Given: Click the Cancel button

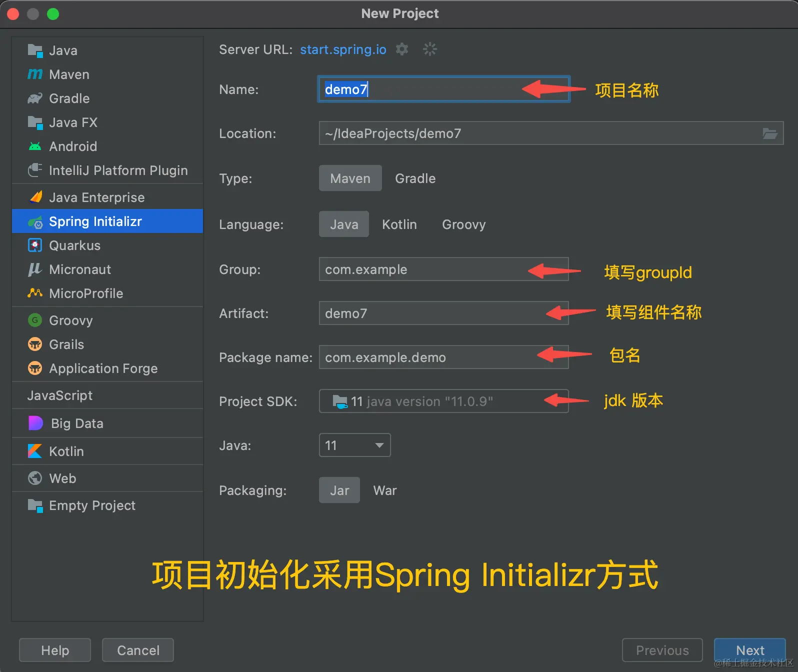Looking at the screenshot, I should point(138,650).
